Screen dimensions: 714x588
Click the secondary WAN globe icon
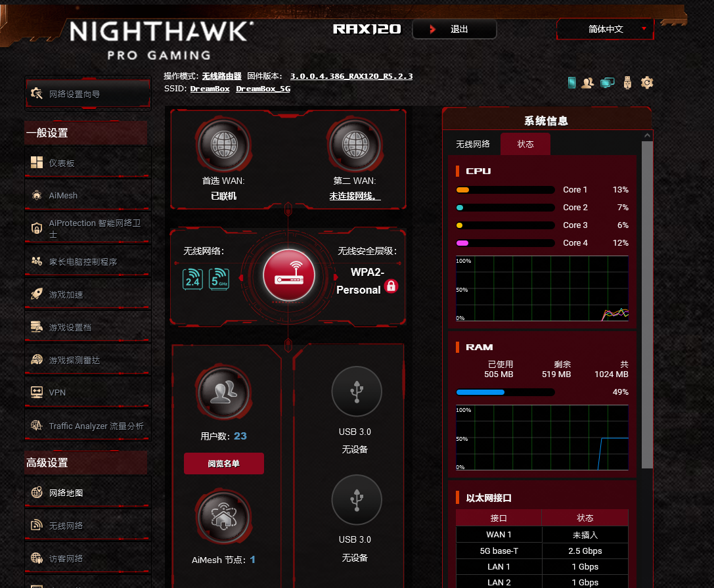point(355,145)
